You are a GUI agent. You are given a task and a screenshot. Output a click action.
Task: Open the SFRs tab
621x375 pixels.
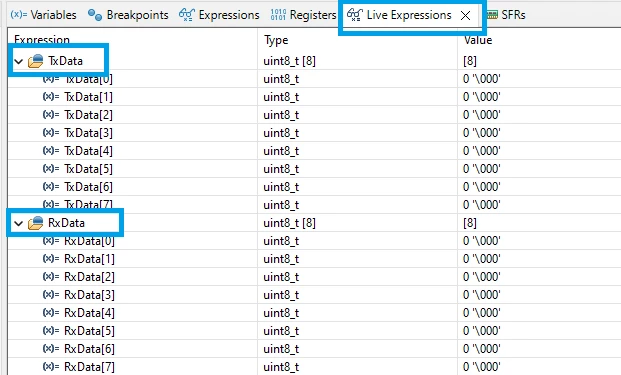coord(506,15)
